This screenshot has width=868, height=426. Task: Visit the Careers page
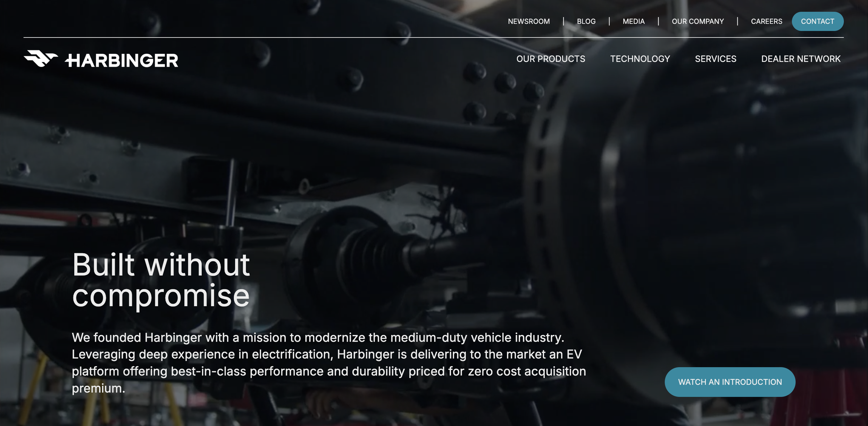click(766, 22)
